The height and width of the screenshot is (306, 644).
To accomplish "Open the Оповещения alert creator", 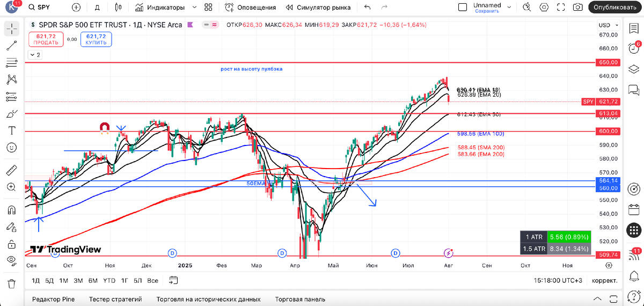I will tap(251, 8).
